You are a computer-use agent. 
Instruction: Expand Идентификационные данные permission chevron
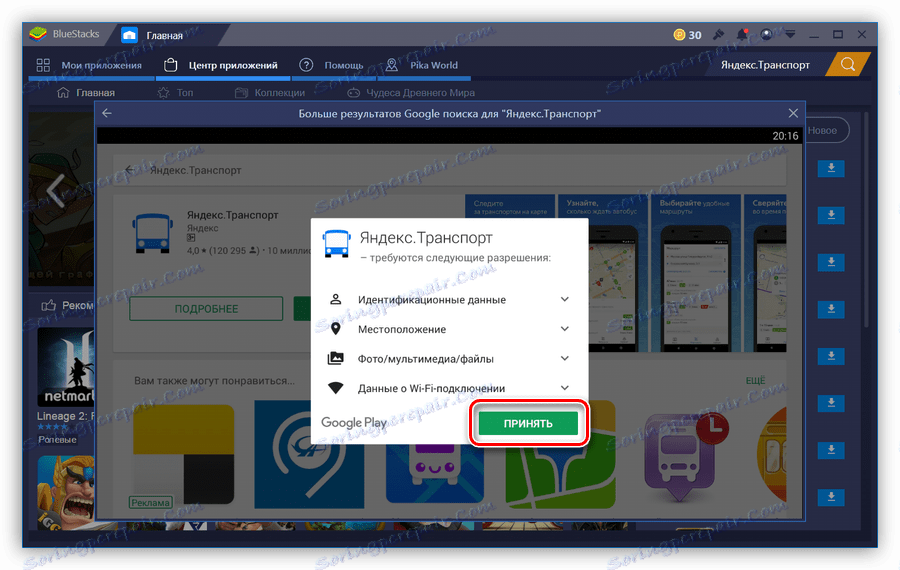tap(565, 299)
